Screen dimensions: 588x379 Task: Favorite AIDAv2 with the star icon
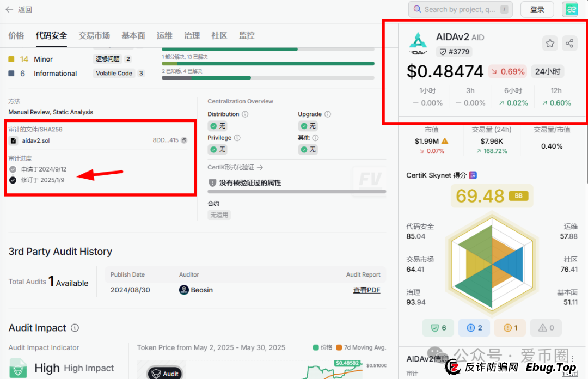550,43
